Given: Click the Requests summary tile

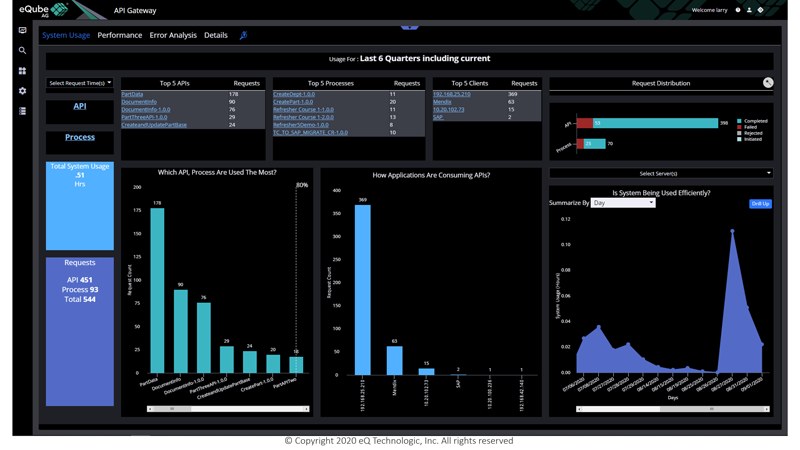Looking at the screenshot, I should 80,332.
